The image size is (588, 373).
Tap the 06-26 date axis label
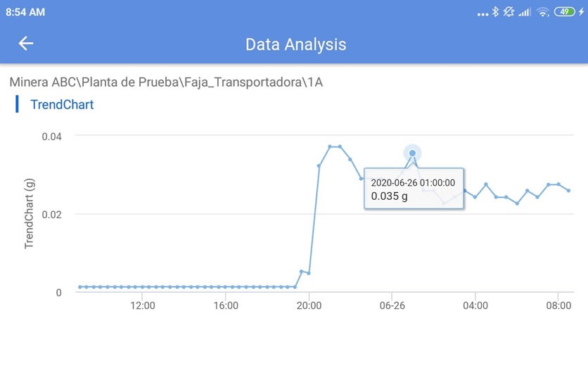pyautogui.click(x=392, y=305)
